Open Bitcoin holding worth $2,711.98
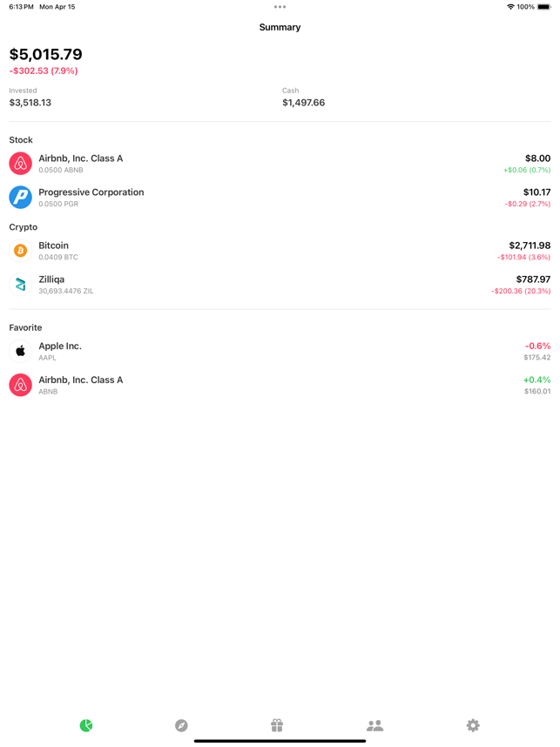 [x=280, y=251]
